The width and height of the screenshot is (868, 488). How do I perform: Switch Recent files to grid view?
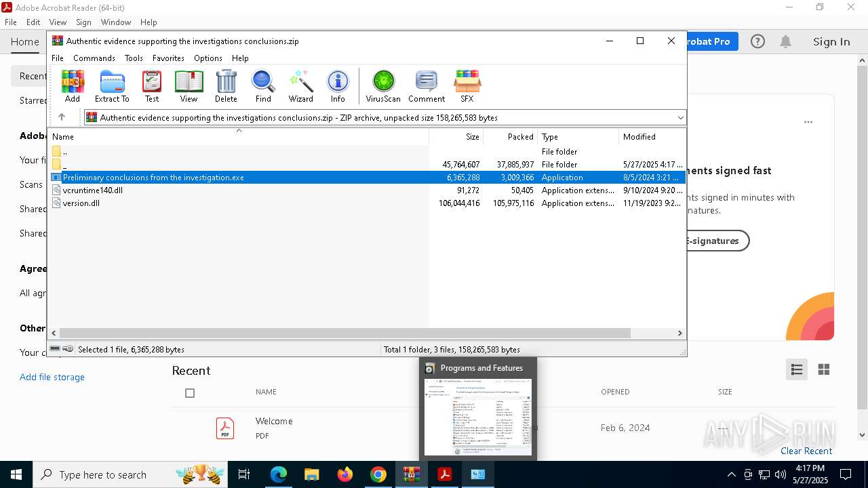(824, 369)
